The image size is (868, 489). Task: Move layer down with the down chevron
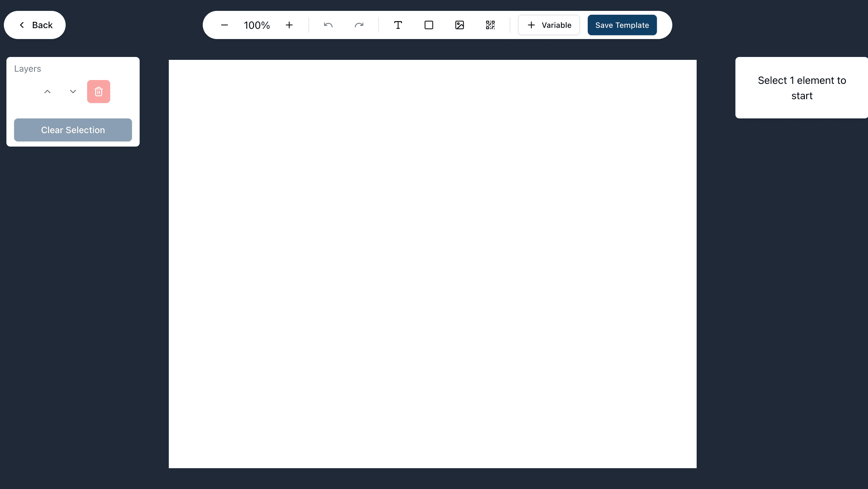point(72,91)
